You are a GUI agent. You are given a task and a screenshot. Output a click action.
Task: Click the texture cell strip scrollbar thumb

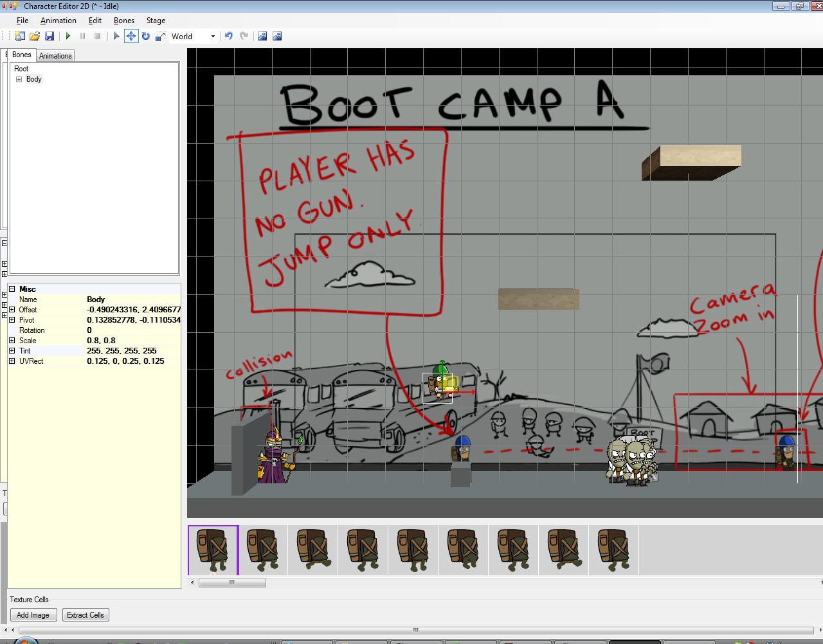[x=232, y=582]
